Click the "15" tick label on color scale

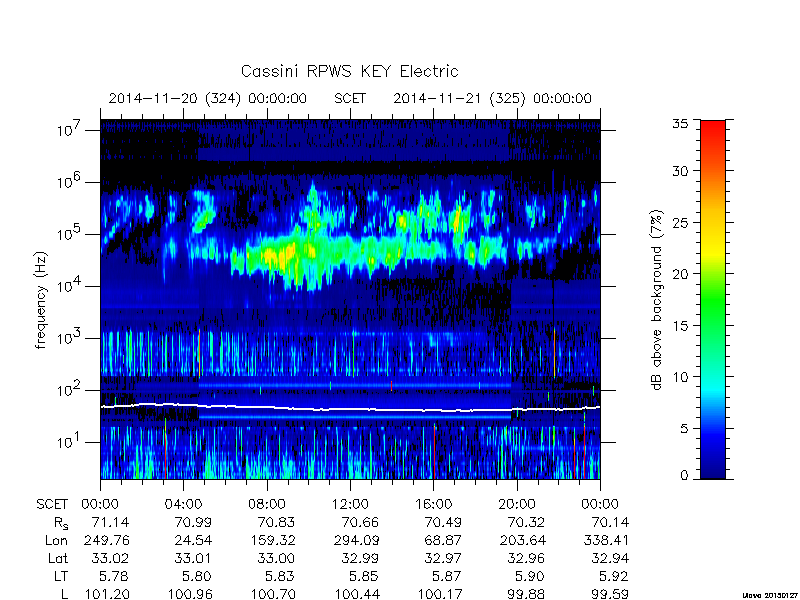click(680, 326)
